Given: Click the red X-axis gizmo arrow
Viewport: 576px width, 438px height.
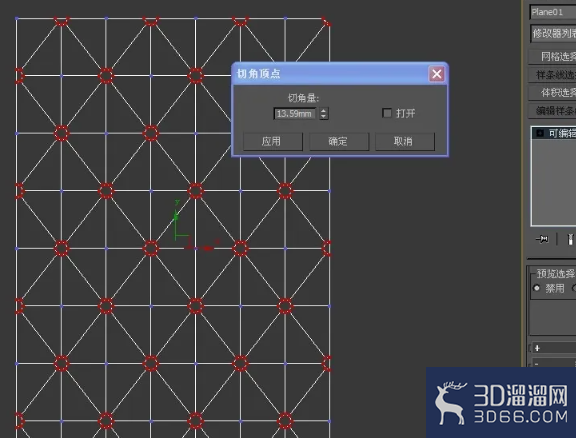Looking at the screenshot, I should point(208,248).
